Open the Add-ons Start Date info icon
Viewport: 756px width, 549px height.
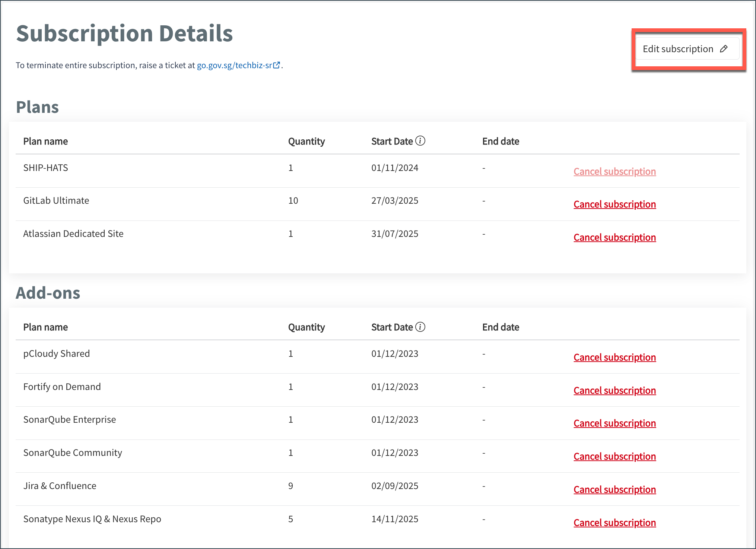pos(420,327)
